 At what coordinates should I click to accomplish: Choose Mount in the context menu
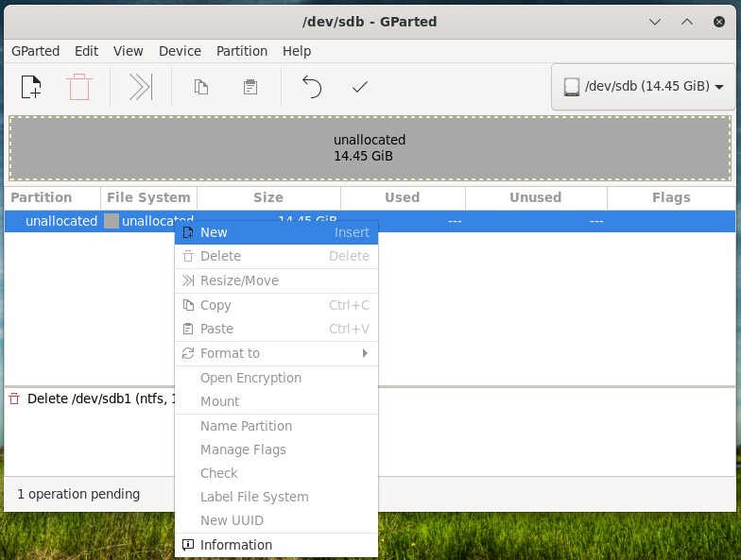pos(276,401)
